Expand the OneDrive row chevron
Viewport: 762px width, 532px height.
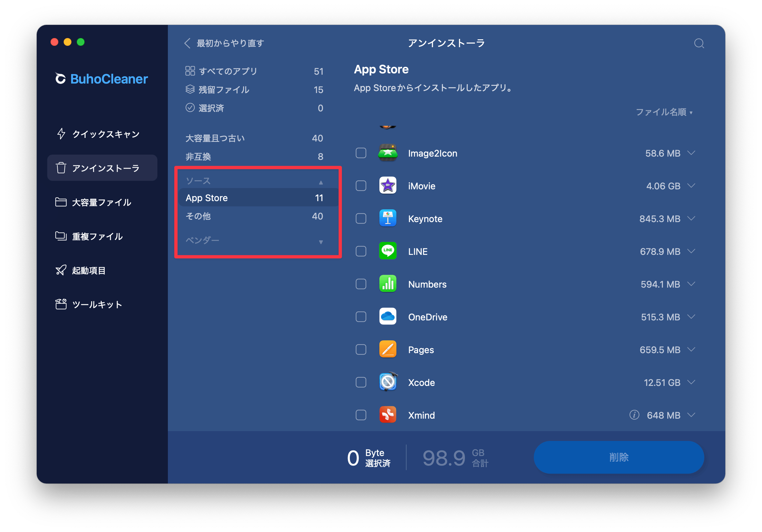[x=691, y=316]
